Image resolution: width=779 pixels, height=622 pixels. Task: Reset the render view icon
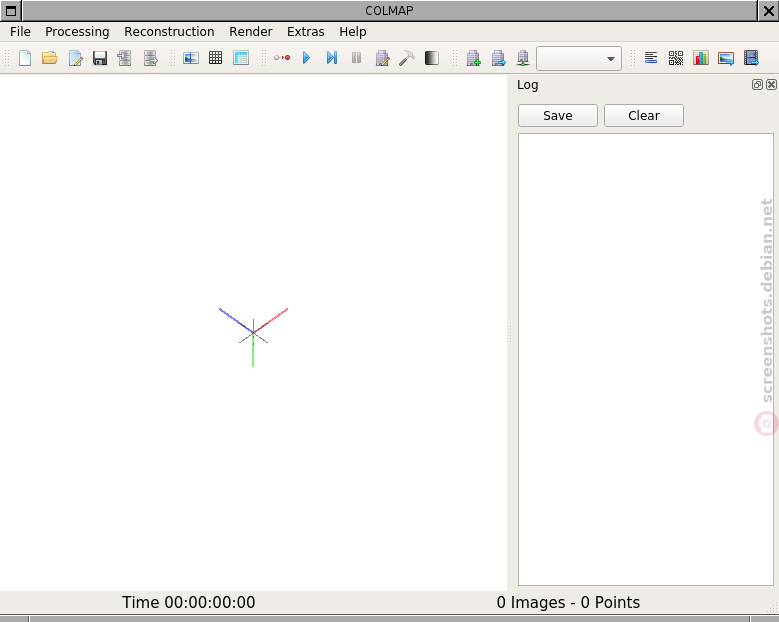pos(498,58)
